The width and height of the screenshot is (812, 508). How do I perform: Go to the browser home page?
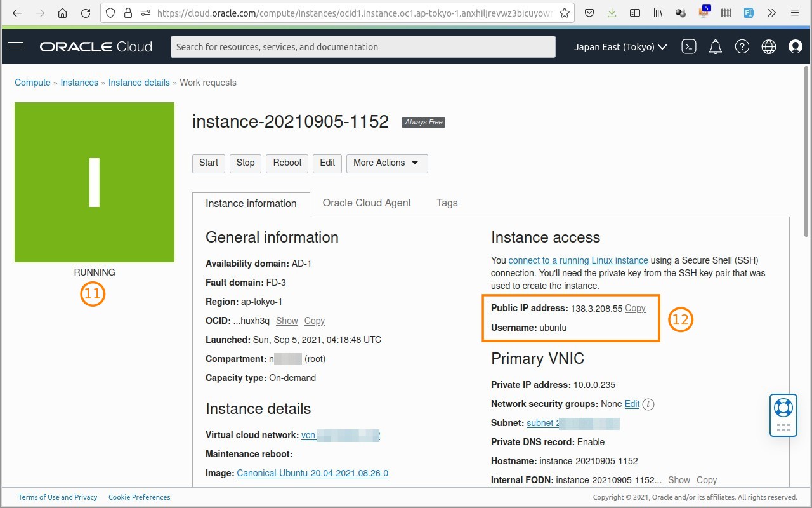pos(62,13)
